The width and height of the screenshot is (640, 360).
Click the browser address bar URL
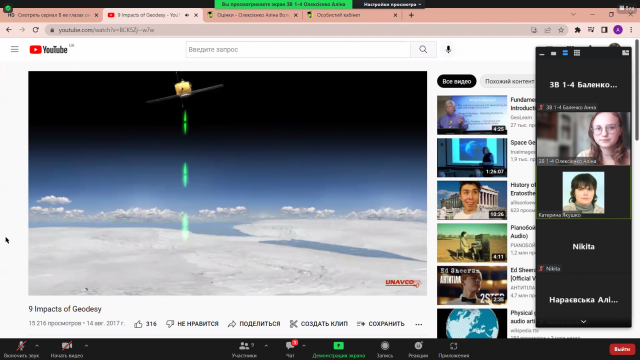106,30
